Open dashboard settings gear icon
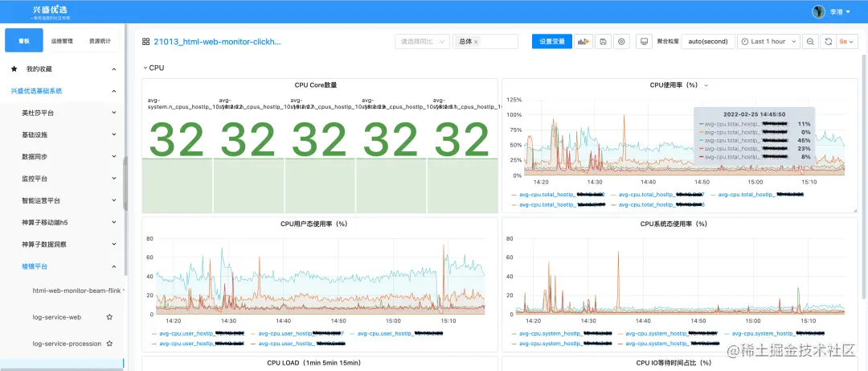Viewport: 868px width, 371px height. (621, 42)
